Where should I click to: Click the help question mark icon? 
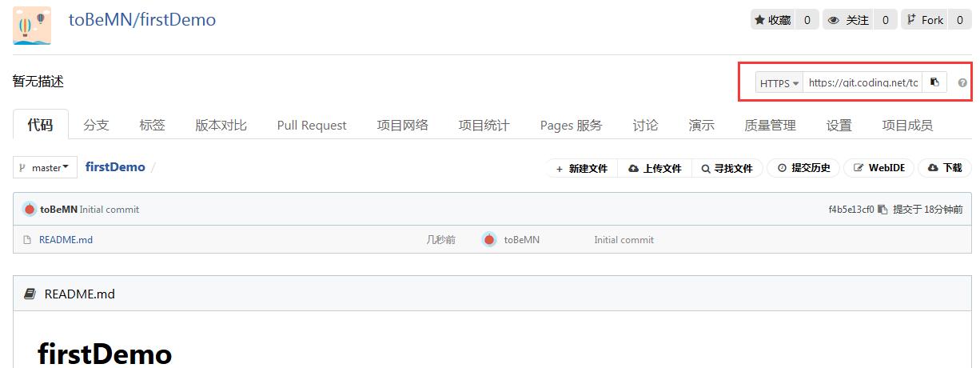[962, 83]
